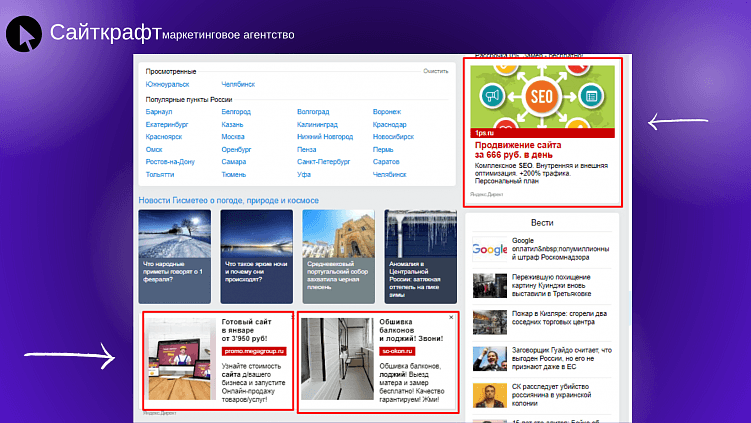The height and width of the screenshot is (423, 751).
Task: Click the Третьяковка news thumbnail
Action: point(489,286)
